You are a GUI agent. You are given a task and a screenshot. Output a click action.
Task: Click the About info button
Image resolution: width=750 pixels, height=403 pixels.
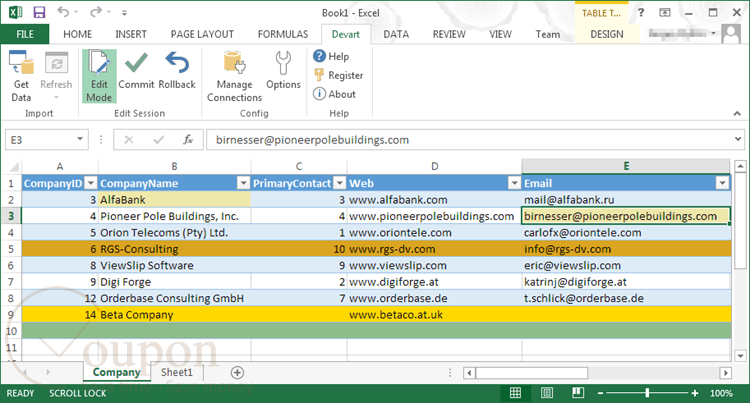[334, 94]
